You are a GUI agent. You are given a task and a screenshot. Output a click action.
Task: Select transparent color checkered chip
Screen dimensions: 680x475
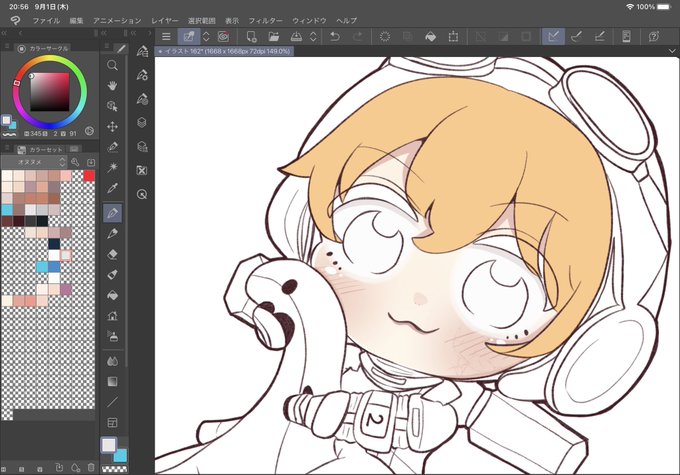[114, 469]
